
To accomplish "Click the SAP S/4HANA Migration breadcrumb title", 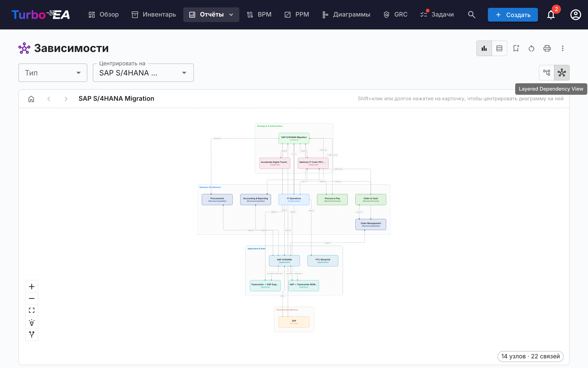I will 116,99.
